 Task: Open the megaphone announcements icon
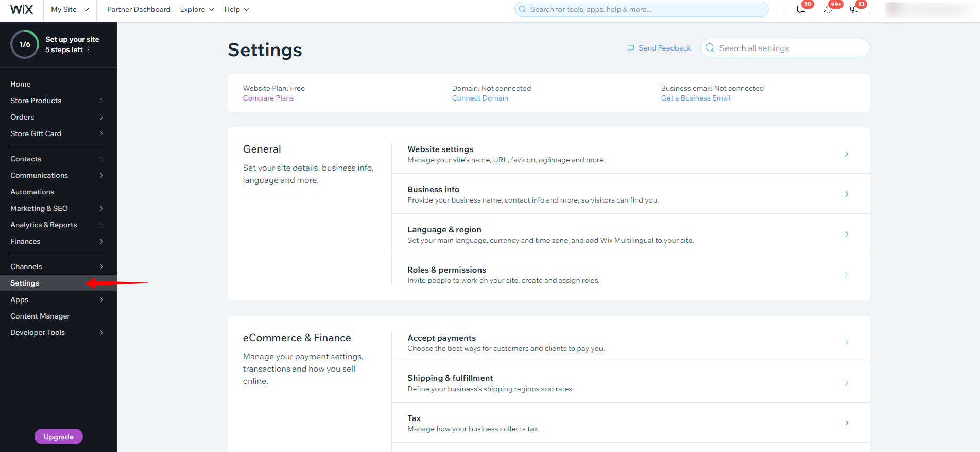pyautogui.click(x=855, y=9)
